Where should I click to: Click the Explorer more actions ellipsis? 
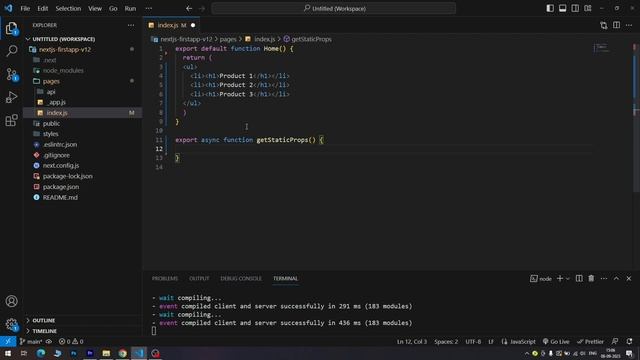coord(131,25)
